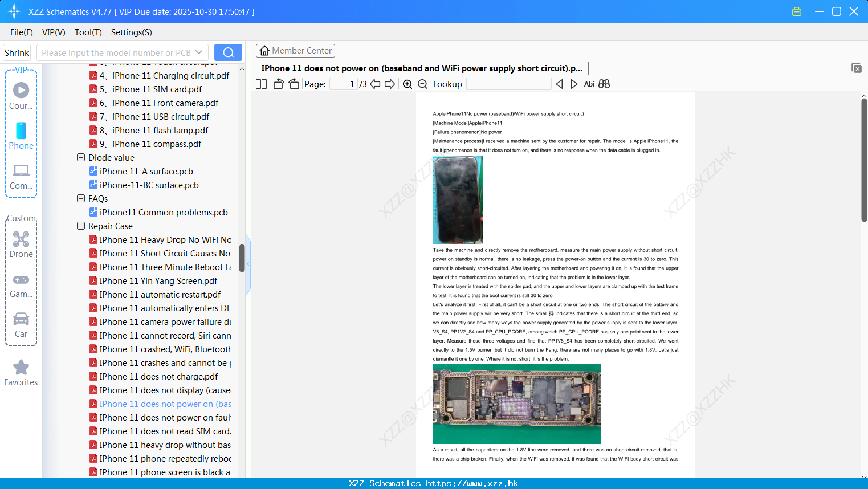Open XZZ website link in status bar
Screen dimensions: 868x489
[x=472, y=483]
